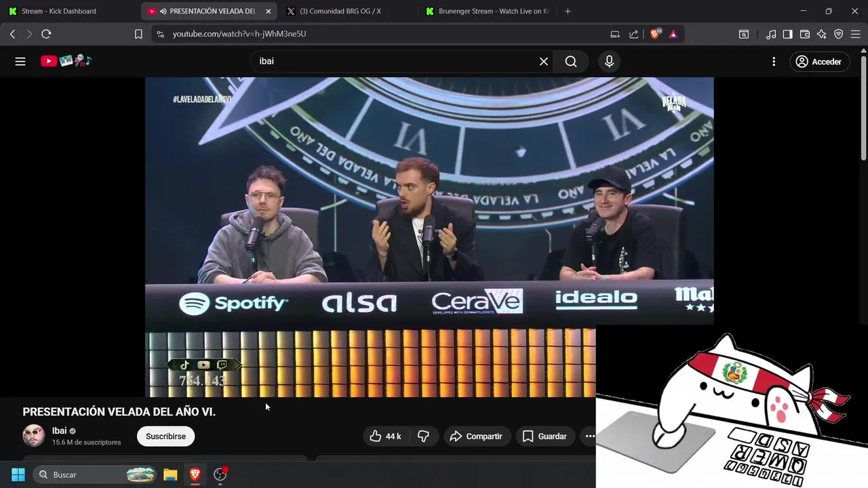Open the Windows Start menu
The height and width of the screenshot is (488, 868).
18,474
